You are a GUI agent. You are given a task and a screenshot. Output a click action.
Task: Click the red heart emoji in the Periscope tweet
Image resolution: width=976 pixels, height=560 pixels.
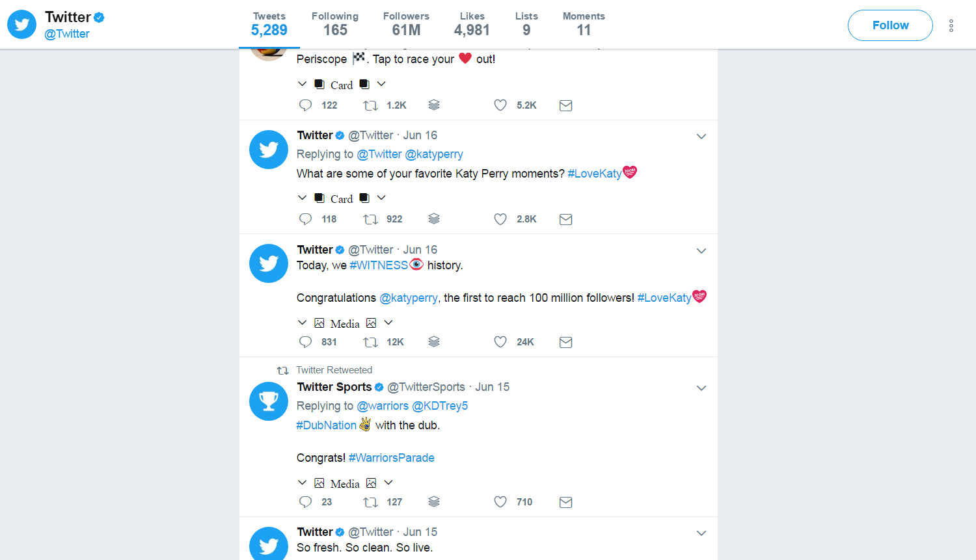(x=465, y=59)
